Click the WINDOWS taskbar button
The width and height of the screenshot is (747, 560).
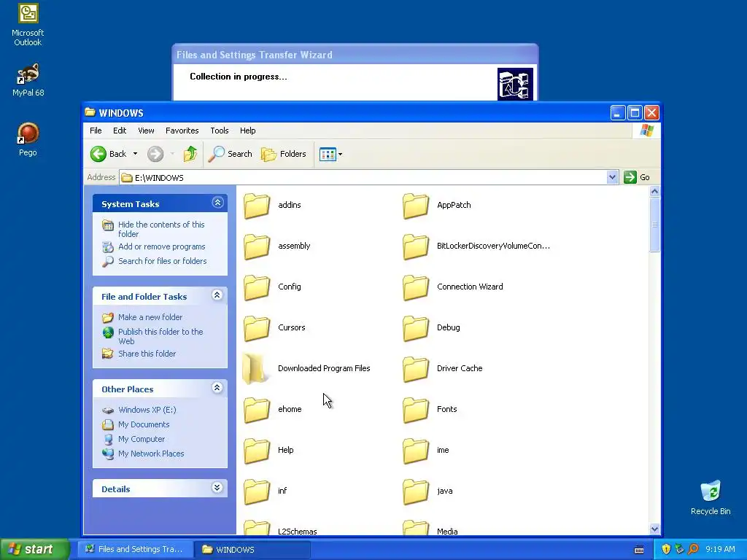pyautogui.click(x=252, y=549)
